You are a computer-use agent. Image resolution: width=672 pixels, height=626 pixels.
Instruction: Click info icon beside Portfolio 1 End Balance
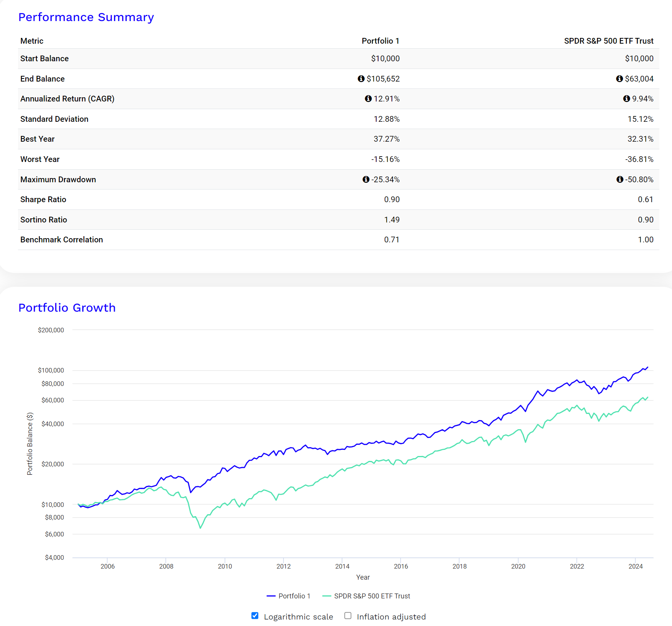[361, 78]
